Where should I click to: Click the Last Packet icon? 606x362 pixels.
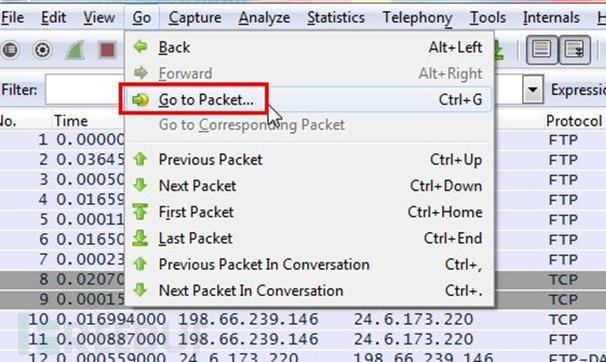point(140,238)
